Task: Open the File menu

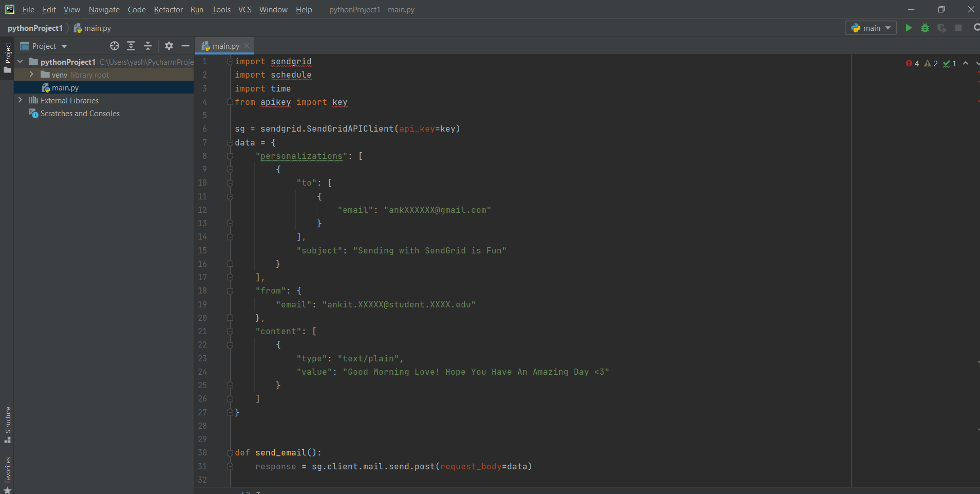Action: (x=28, y=10)
